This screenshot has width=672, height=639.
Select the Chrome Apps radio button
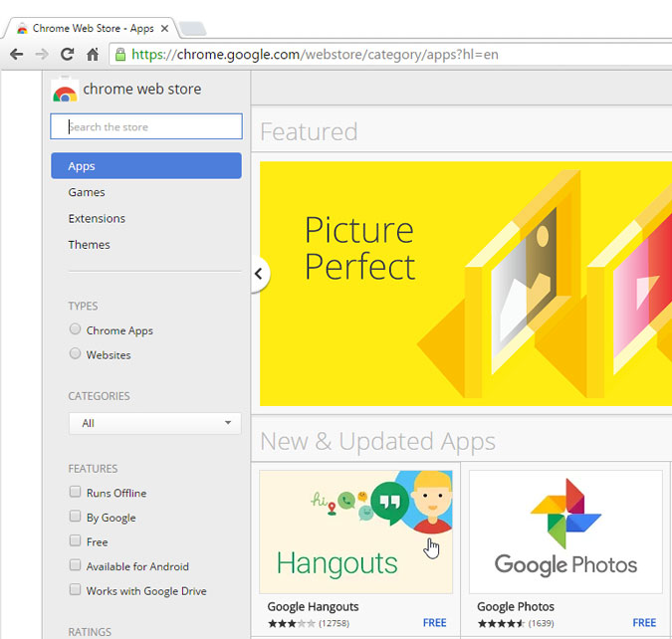[75, 329]
